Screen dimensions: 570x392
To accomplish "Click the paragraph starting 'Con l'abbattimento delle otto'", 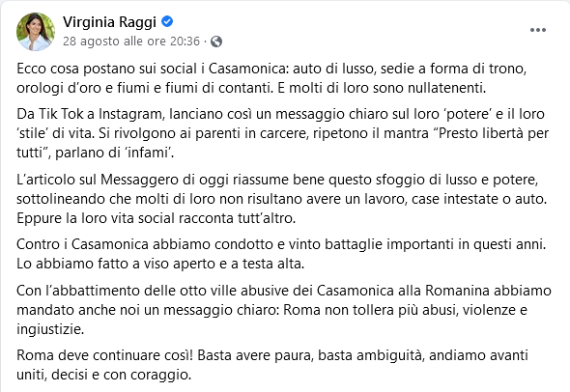I will click(284, 310).
